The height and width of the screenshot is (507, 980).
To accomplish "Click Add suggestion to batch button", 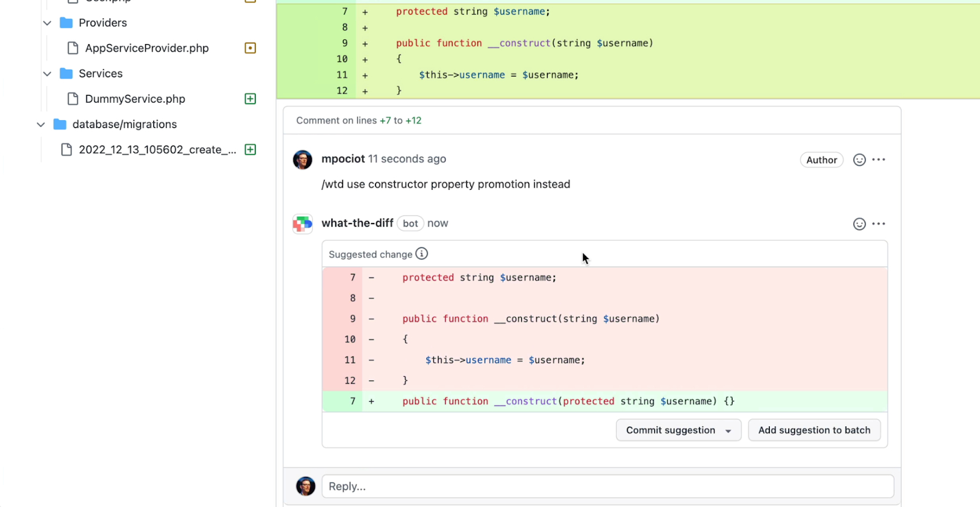I will point(814,430).
